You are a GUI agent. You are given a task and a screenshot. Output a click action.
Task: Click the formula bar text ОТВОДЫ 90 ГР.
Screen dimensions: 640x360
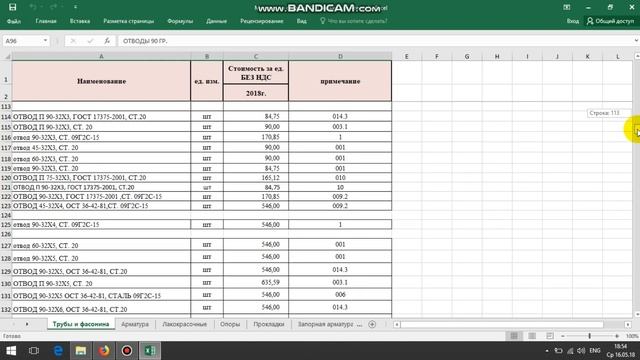point(145,41)
